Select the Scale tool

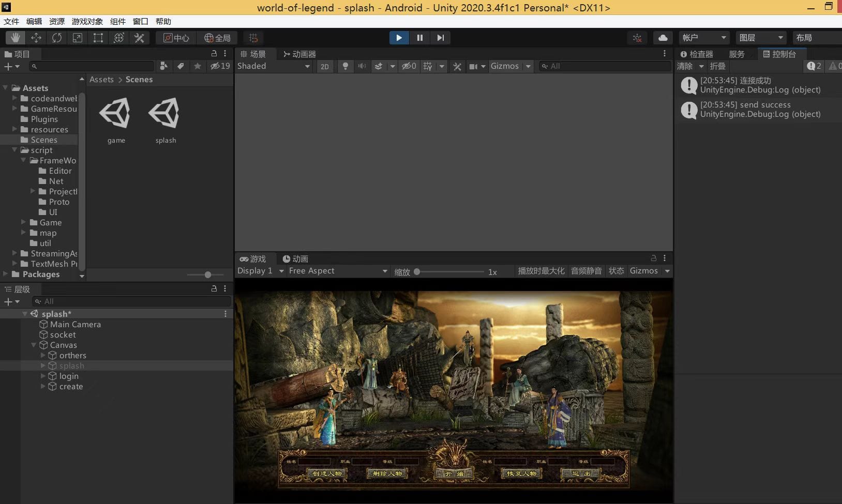tap(78, 38)
